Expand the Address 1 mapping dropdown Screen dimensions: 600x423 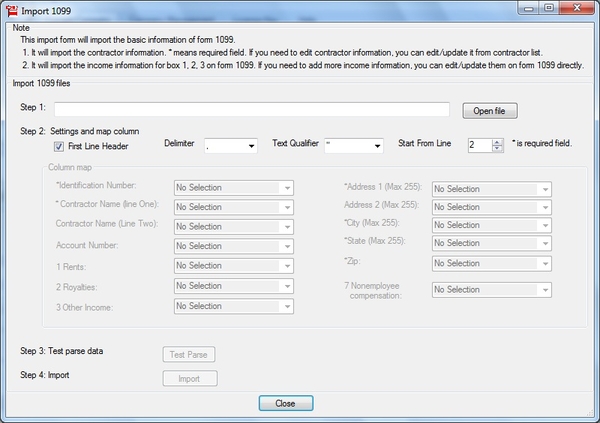pos(491,189)
